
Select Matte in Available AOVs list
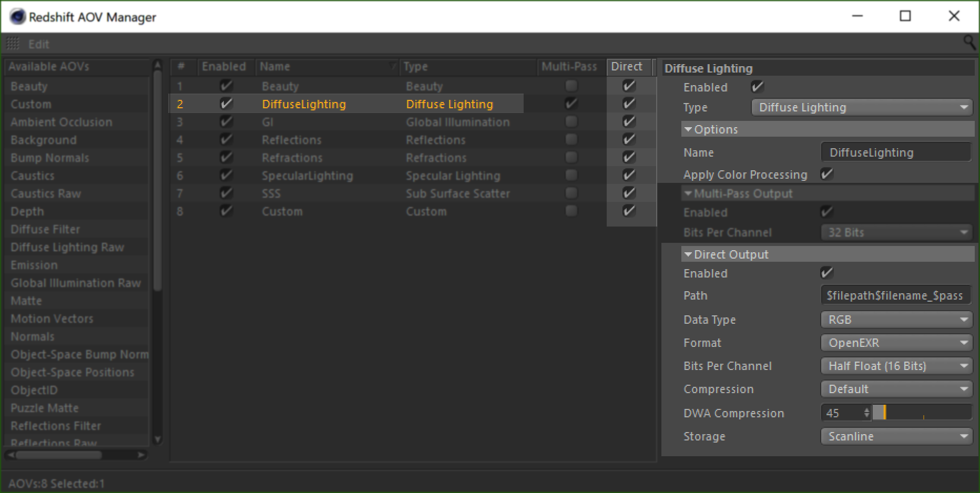tap(26, 301)
